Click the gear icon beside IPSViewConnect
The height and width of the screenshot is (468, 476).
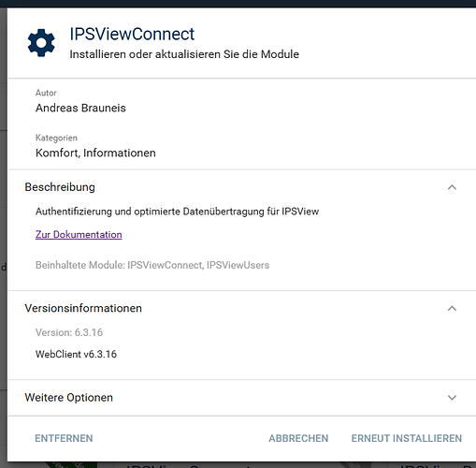click(41, 43)
